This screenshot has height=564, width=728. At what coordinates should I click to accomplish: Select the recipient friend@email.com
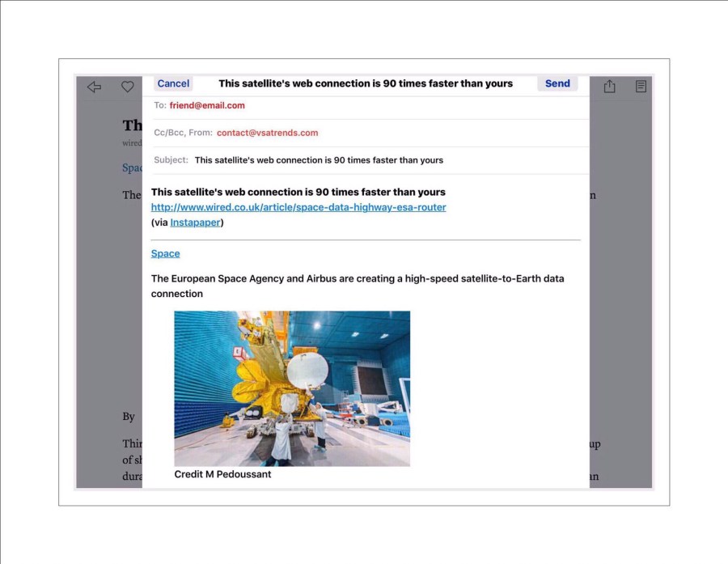[x=206, y=104]
